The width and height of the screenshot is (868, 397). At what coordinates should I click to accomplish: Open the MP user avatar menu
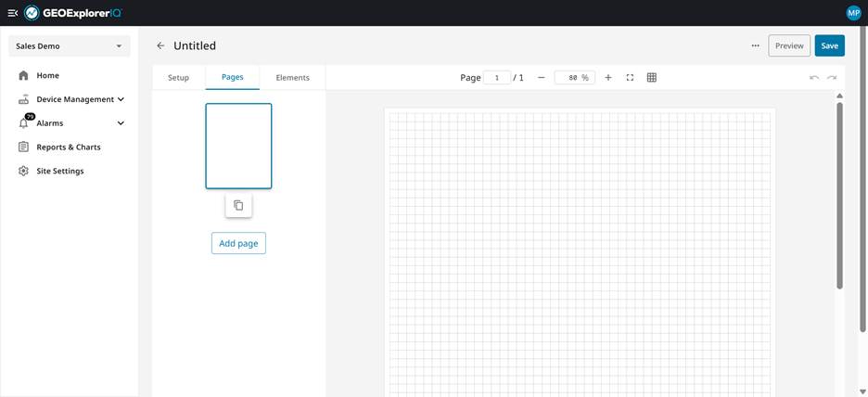coord(853,13)
